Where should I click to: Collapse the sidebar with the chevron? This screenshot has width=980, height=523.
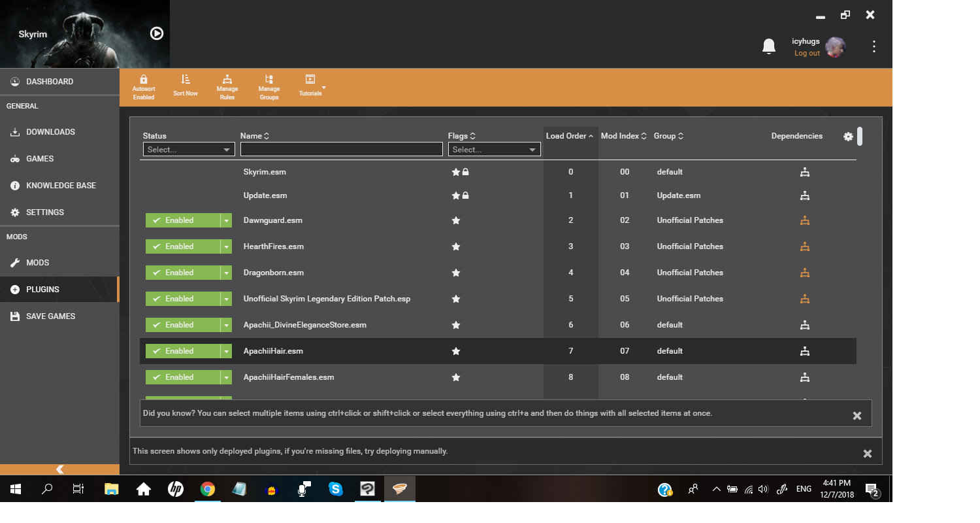click(59, 469)
